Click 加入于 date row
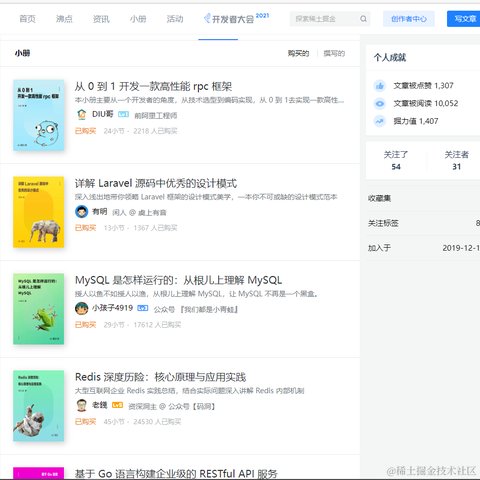The image size is (480, 480). (x=423, y=248)
